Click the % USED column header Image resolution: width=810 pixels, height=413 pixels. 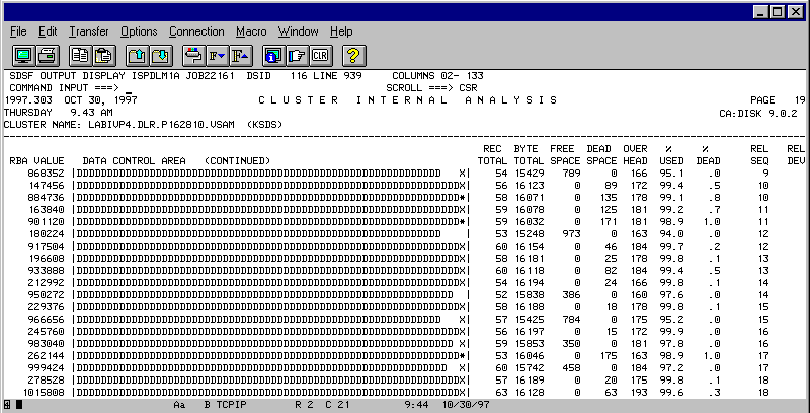point(671,155)
